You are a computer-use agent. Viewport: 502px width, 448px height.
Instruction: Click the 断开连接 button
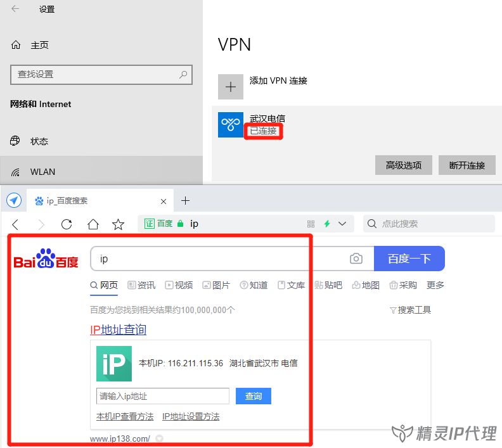tap(467, 165)
